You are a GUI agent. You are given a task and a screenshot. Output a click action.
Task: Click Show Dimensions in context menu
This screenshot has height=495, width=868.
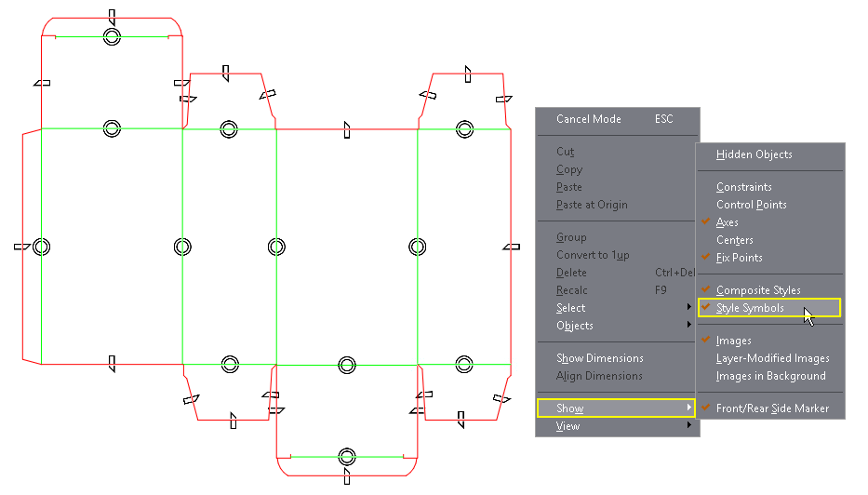click(x=599, y=358)
